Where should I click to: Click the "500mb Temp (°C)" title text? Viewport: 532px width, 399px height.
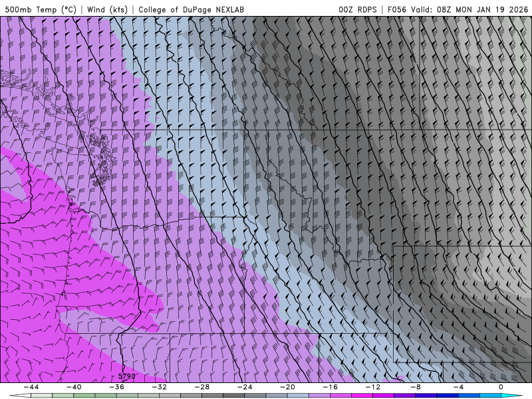(41, 9)
